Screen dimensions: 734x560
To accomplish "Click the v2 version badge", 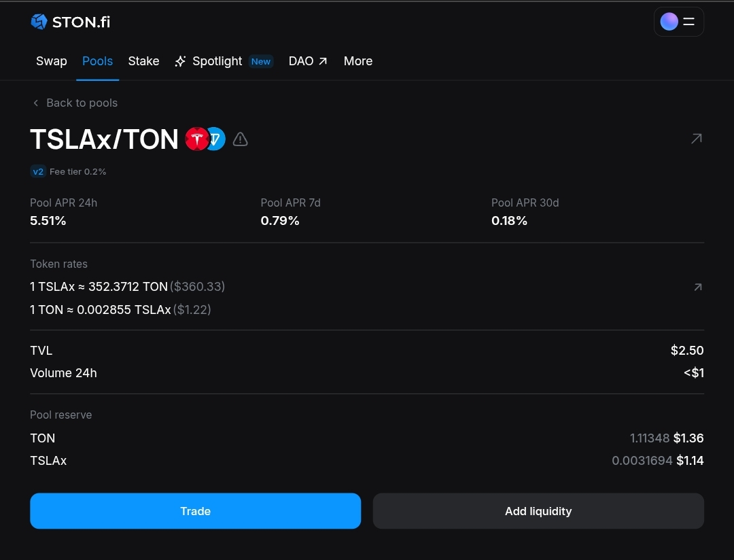I will click(x=38, y=171).
